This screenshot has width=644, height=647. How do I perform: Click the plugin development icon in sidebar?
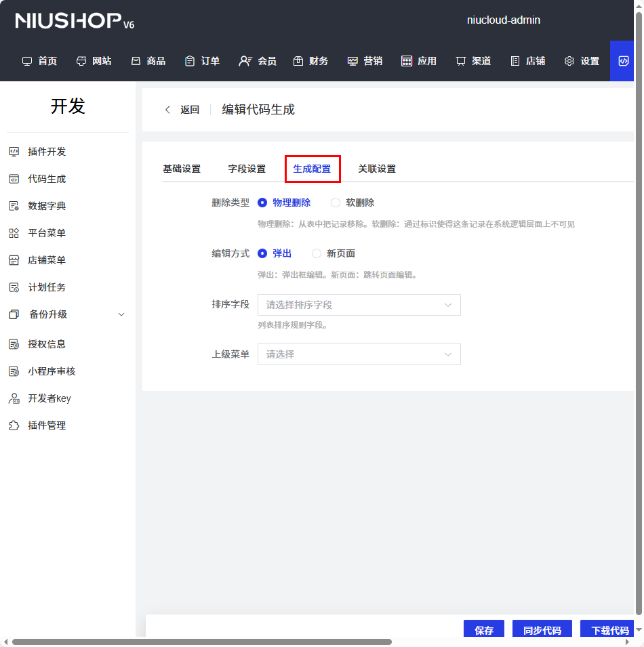click(x=14, y=152)
